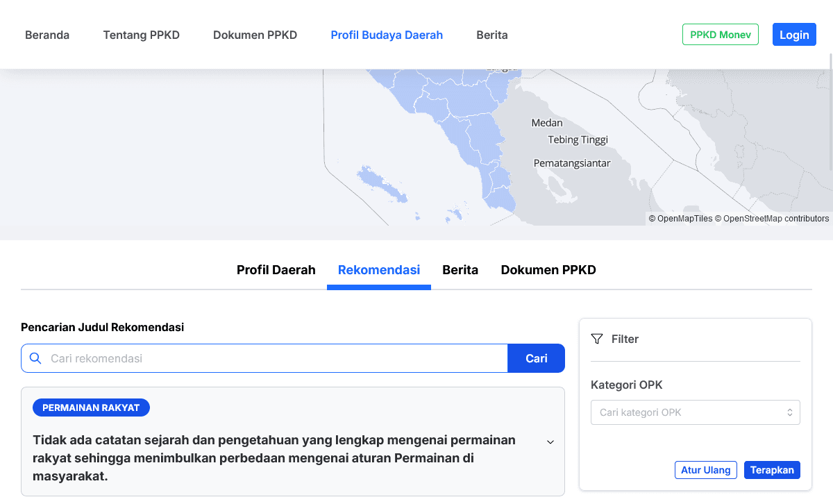Click the PERMAINAN RAKYAT category badge

click(91, 408)
